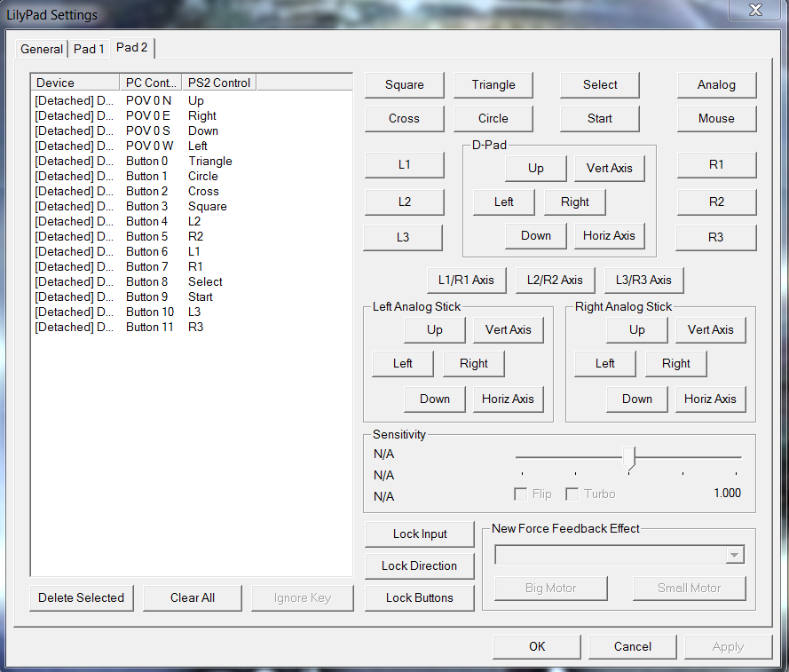Sort by the PC Control column header
The image size is (789, 672).
tap(151, 83)
